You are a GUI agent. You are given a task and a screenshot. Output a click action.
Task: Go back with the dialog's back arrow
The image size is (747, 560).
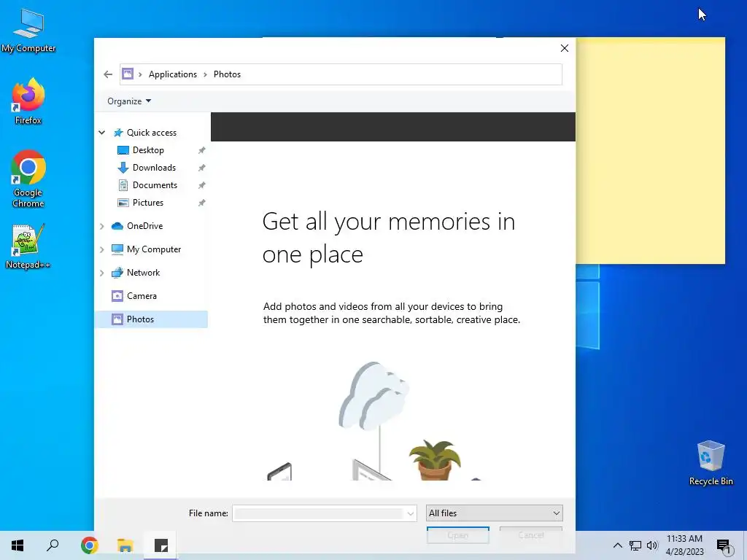(x=108, y=74)
